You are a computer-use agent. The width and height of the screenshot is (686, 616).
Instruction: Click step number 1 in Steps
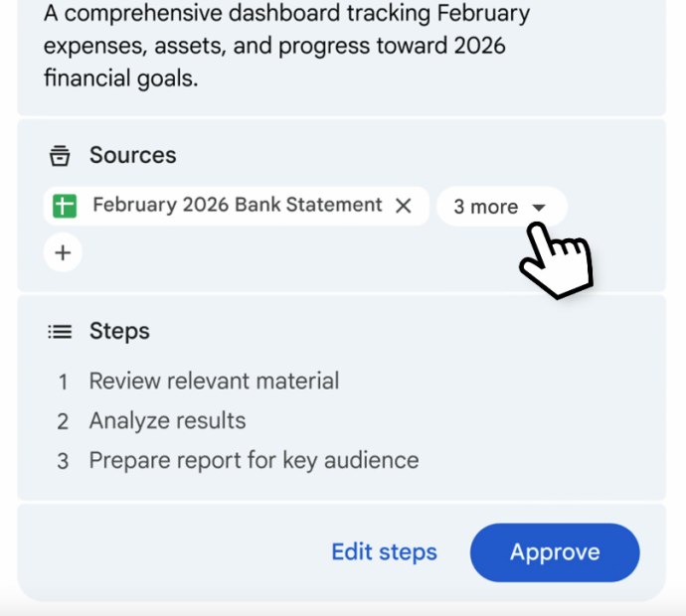(63, 382)
